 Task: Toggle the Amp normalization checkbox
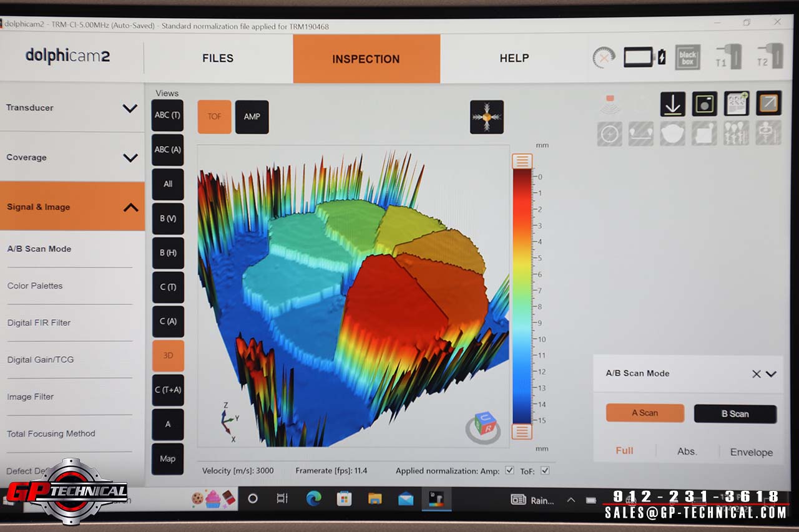pyautogui.click(x=509, y=471)
